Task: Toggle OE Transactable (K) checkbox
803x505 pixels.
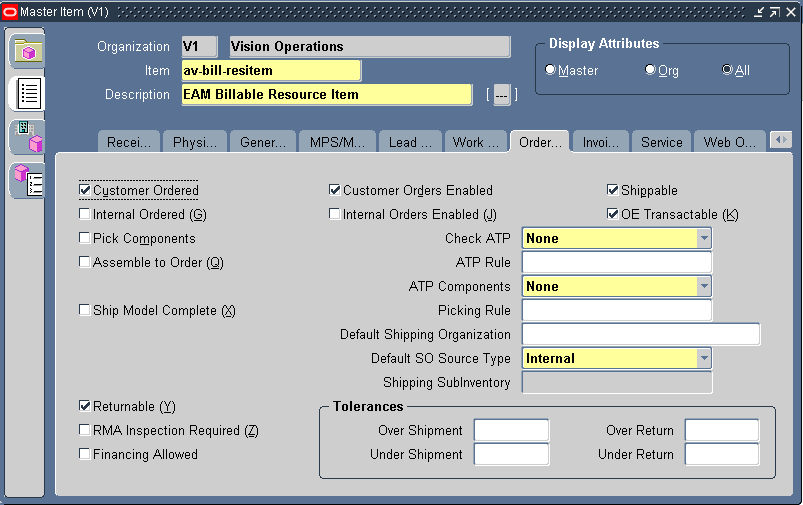Action: click(612, 214)
